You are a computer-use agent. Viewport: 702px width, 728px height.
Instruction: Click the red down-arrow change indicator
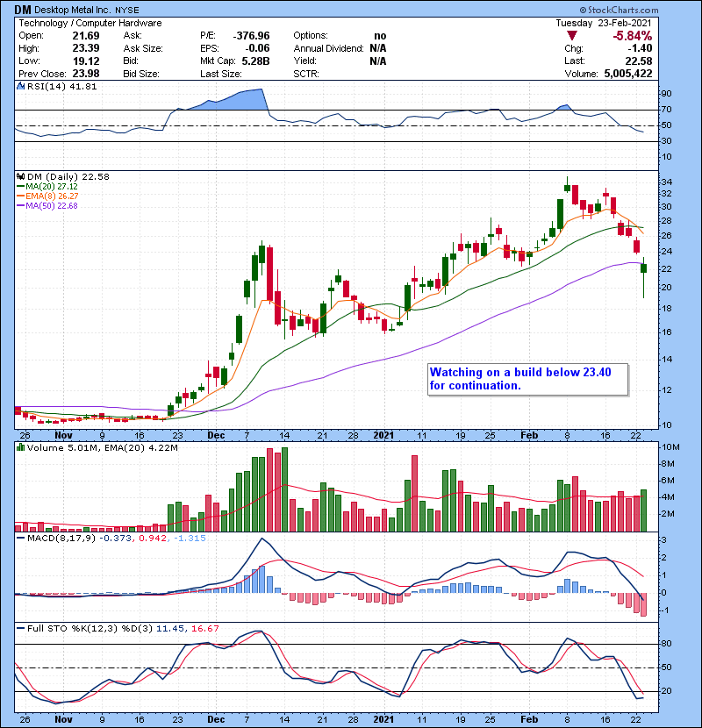(x=572, y=36)
